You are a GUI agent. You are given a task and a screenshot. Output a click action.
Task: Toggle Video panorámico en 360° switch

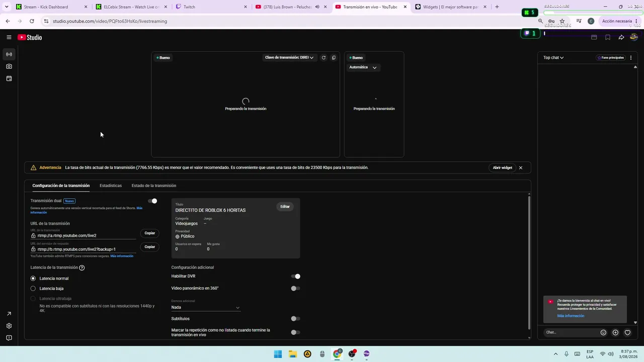coord(295,288)
